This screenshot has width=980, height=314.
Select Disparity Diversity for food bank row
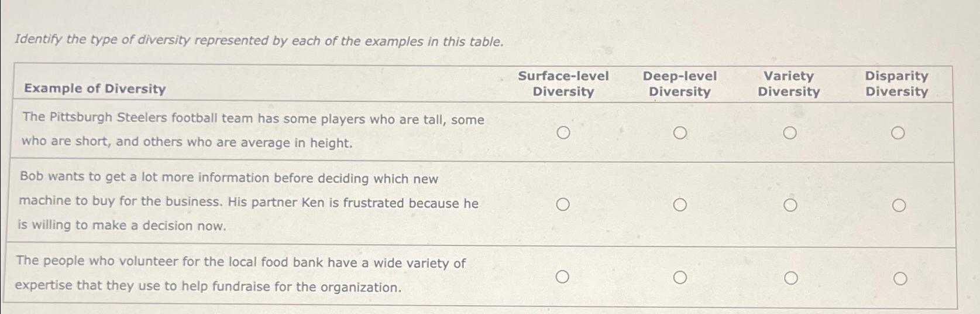coord(900,279)
